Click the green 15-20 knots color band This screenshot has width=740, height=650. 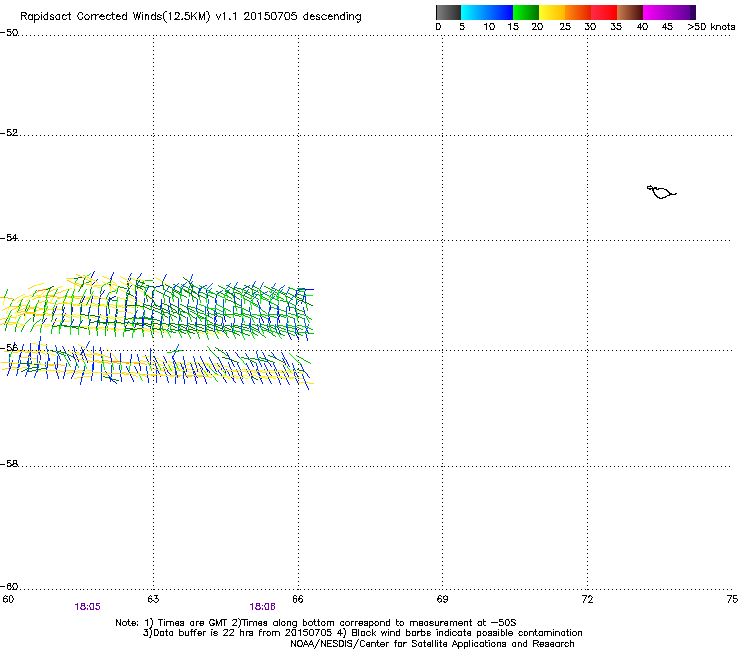[x=526, y=12]
